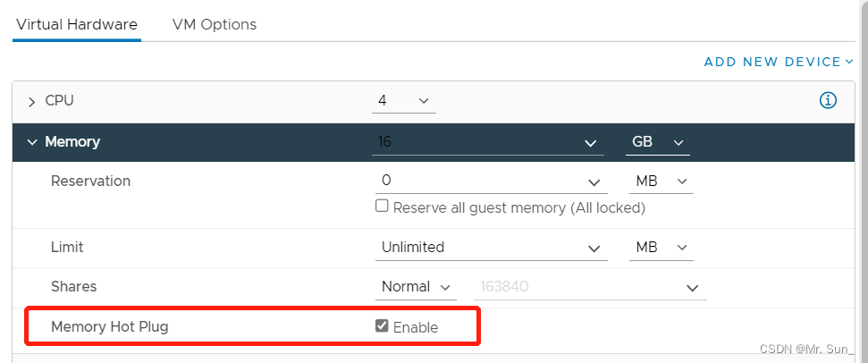Image resolution: width=868 pixels, height=363 pixels.
Task: Open the VM Options tab
Action: coord(215,24)
